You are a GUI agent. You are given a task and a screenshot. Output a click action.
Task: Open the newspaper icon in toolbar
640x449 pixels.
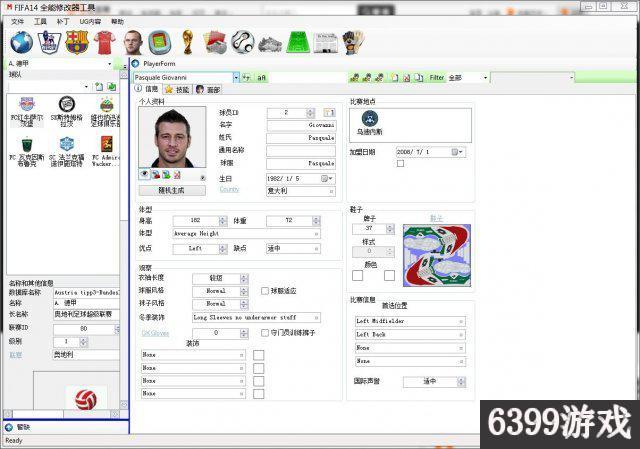(326, 43)
